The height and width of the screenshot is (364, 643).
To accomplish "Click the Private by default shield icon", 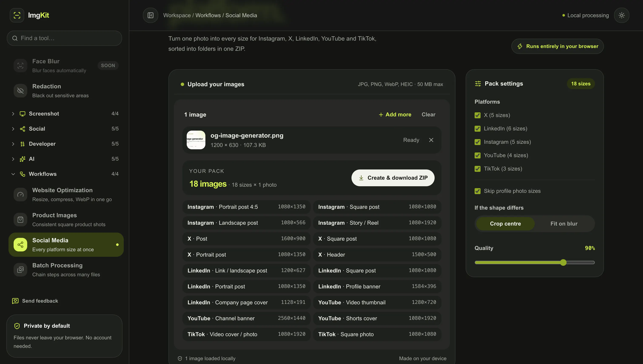I will pos(17,326).
